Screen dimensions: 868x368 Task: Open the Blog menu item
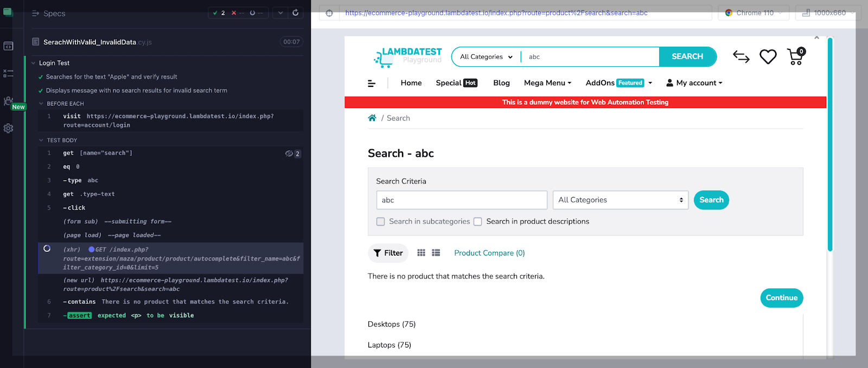coord(501,83)
